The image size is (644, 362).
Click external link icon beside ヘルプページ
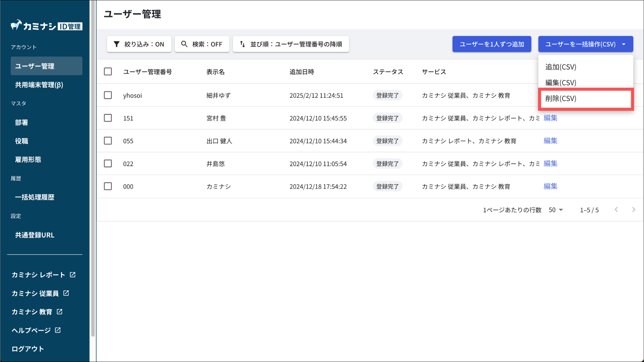click(58, 330)
